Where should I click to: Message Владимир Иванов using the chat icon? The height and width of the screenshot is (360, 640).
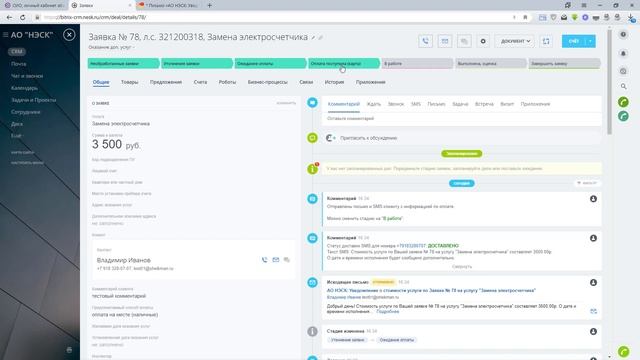point(287,260)
